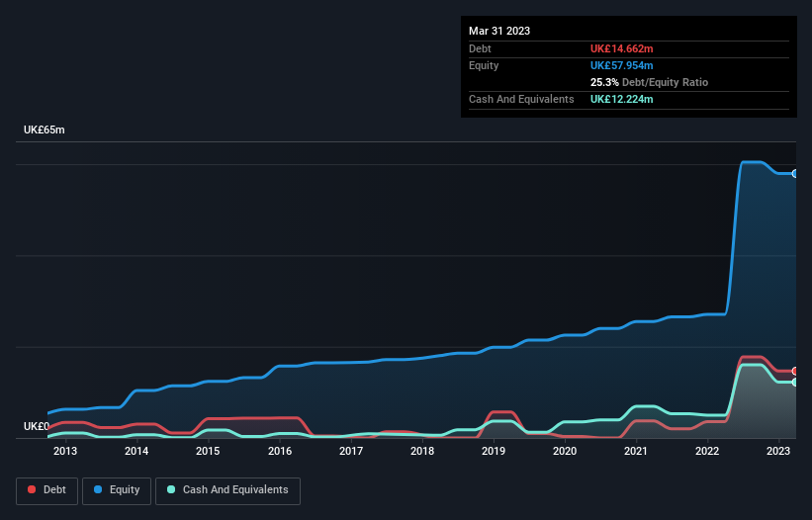This screenshot has height=520, width=812.
Task: Click the blue Equity endpoint marker
Action: (x=794, y=174)
